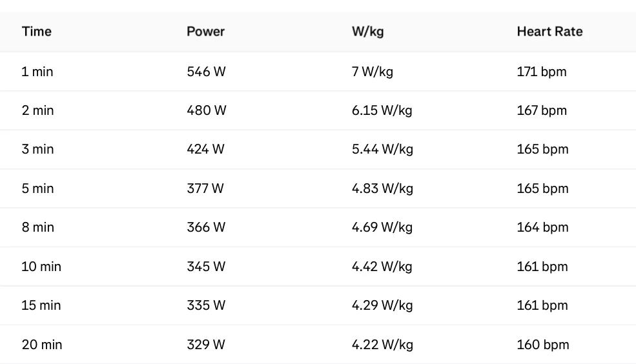The image size is (636, 364).
Task: Select the 5.44 W/kg value
Action: (382, 150)
